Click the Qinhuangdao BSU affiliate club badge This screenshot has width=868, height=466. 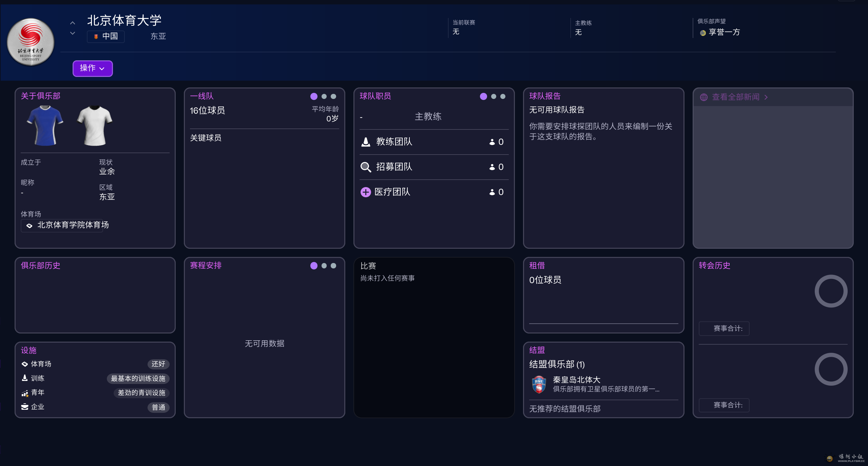pos(539,384)
